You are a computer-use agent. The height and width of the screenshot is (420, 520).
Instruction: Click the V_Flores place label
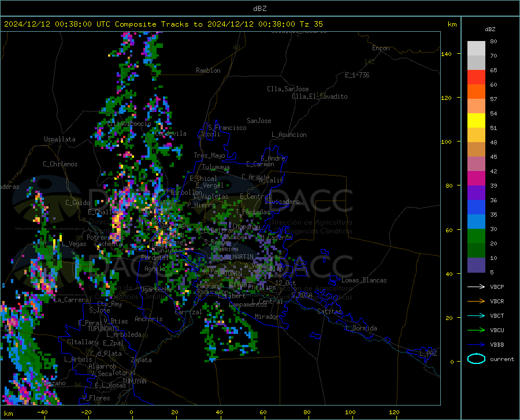click(x=96, y=398)
